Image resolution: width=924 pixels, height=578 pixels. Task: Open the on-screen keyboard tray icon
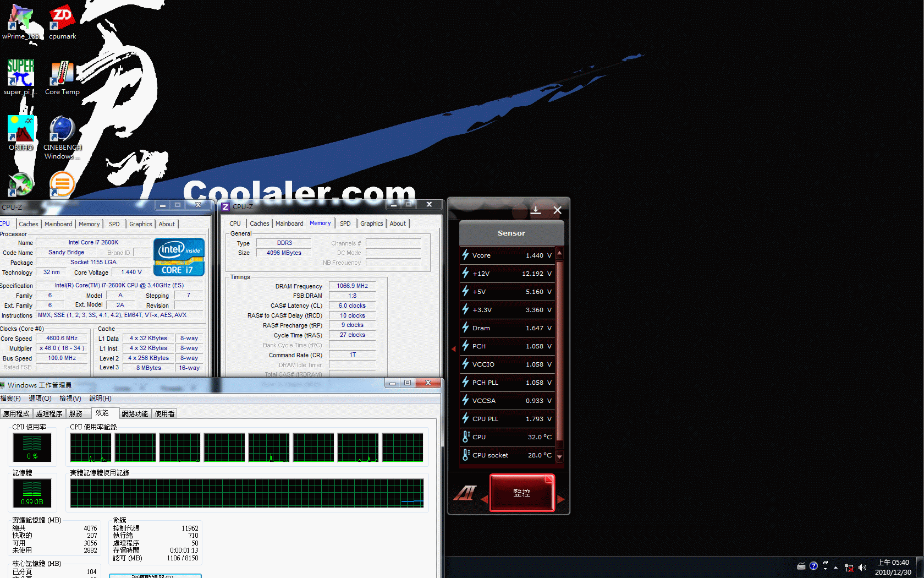pos(801,566)
